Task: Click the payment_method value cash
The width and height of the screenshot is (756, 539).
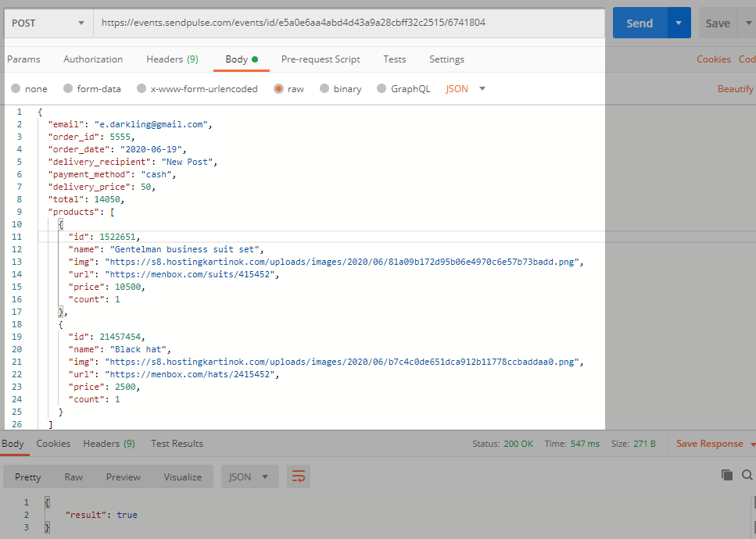Action: (x=156, y=174)
